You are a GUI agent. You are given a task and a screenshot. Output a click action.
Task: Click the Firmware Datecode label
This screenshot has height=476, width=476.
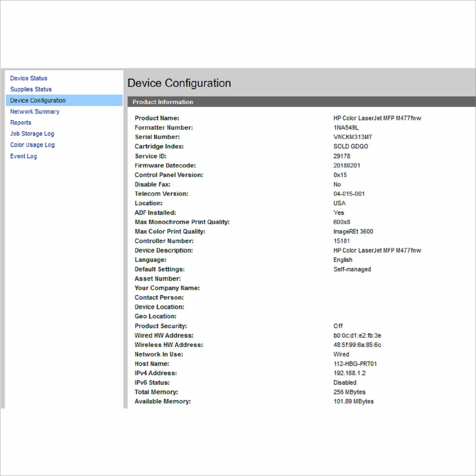point(165,165)
